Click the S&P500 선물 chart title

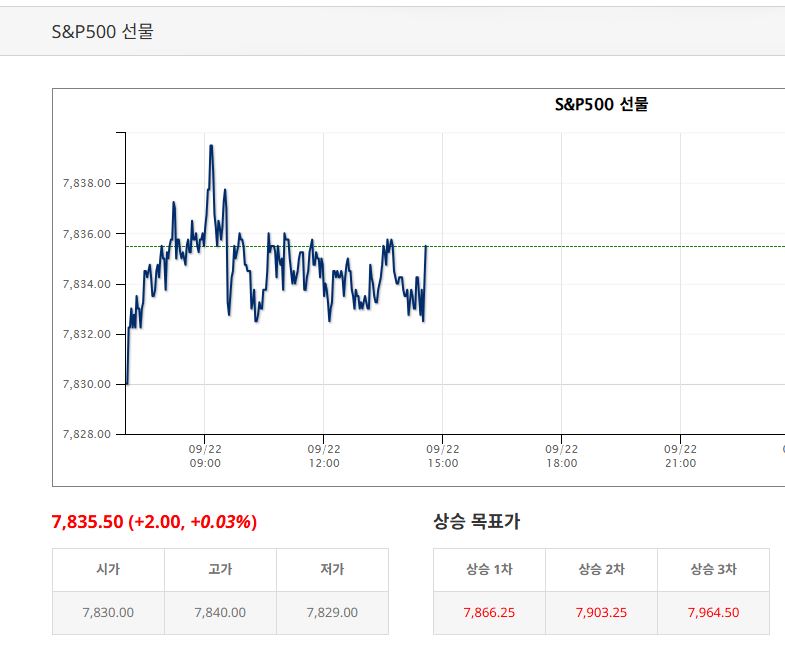coord(601,104)
